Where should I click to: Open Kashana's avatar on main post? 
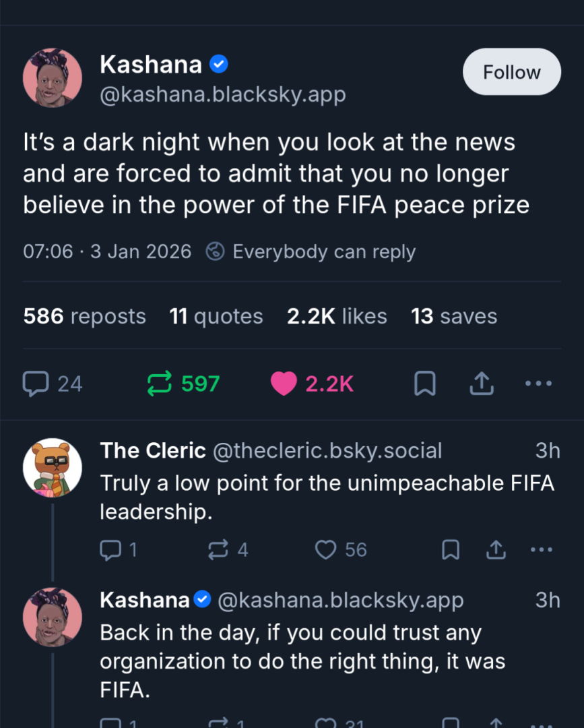[53, 78]
